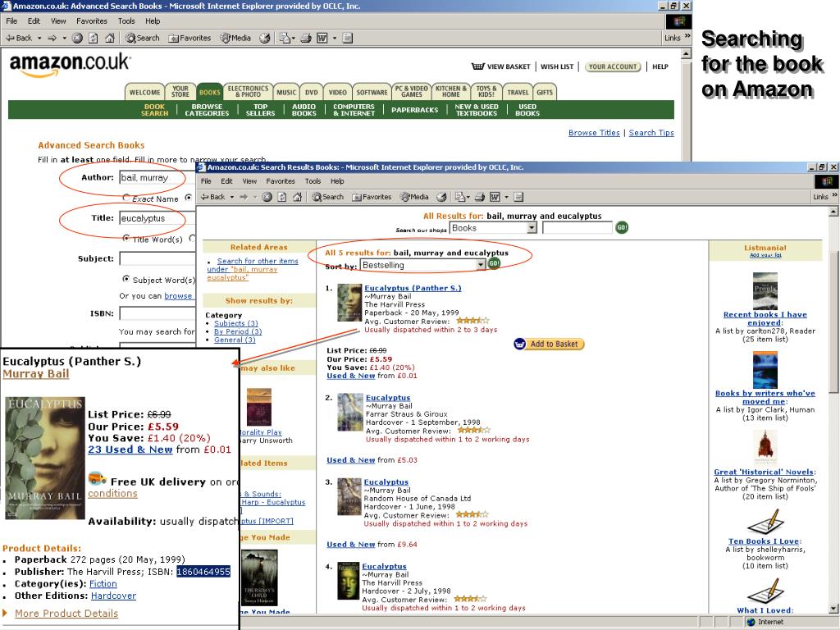Switch to Electronics & Photo tab
This screenshot has height=630, width=840.
point(248,92)
